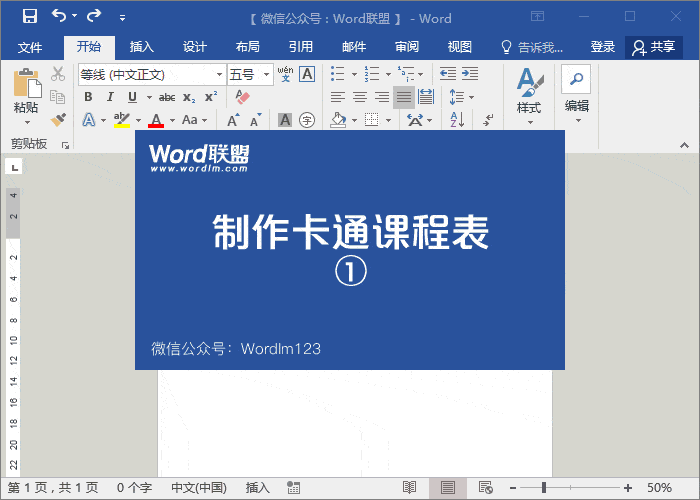This screenshot has width=700, height=500.
Task: Click the Cut scissors icon
Action: point(58,74)
